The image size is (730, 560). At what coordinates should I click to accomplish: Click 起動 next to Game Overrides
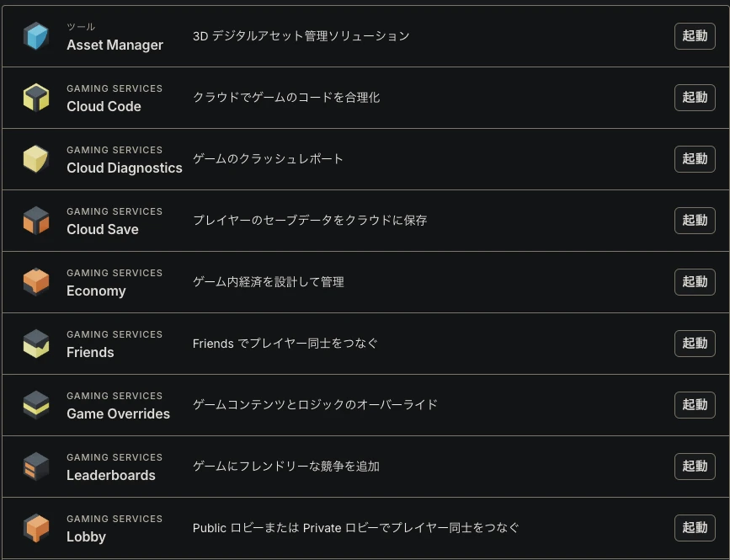point(695,404)
